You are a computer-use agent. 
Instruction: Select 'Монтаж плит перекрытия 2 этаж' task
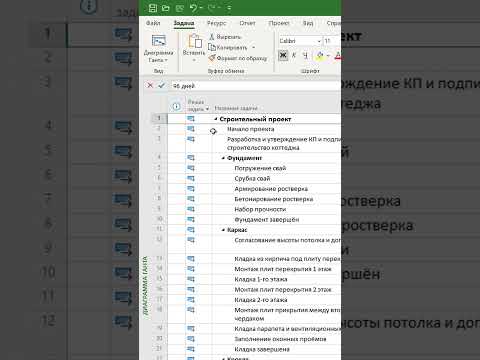pos(283,290)
